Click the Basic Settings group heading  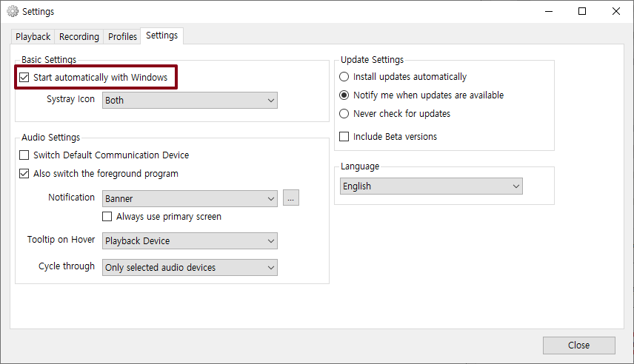click(49, 60)
